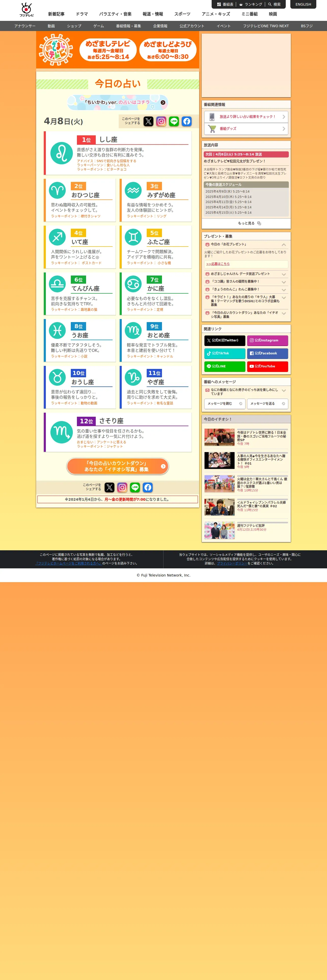This screenshot has width=327, height=980.
Task: Expand めざましじゃんけん データ放送プレゼント
Action: 284,274
